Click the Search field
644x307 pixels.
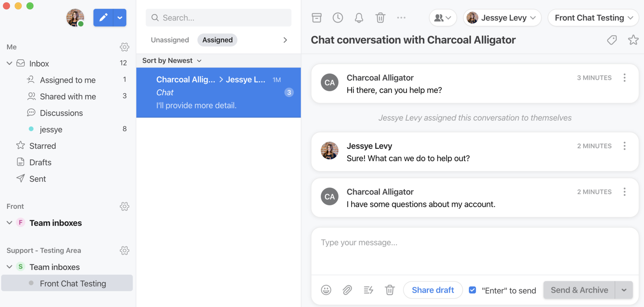click(218, 18)
